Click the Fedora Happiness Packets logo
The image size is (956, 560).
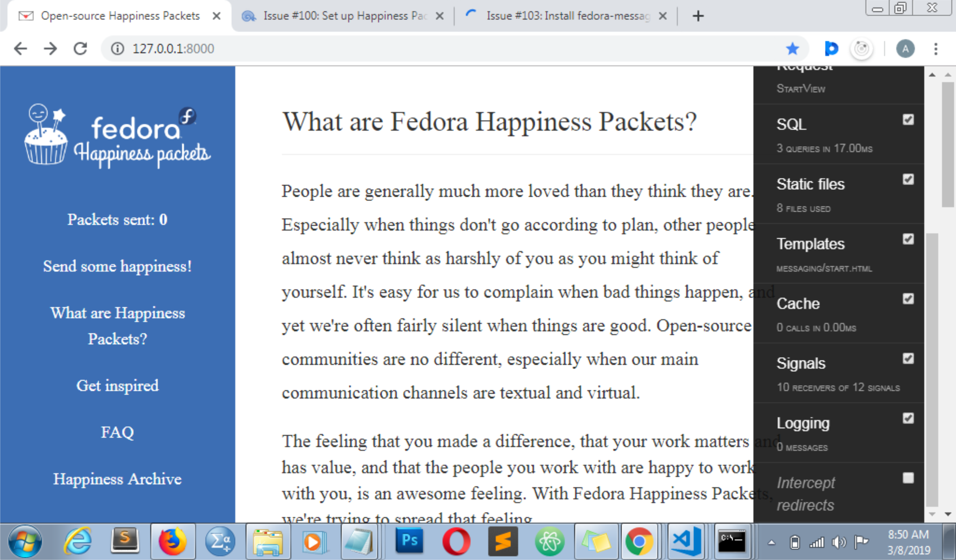(x=117, y=136)
